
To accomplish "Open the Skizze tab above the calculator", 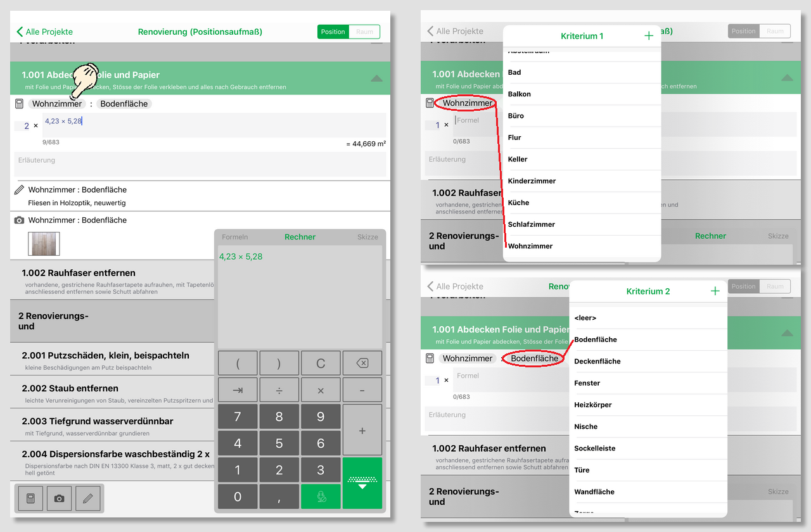I will [367, 237].
